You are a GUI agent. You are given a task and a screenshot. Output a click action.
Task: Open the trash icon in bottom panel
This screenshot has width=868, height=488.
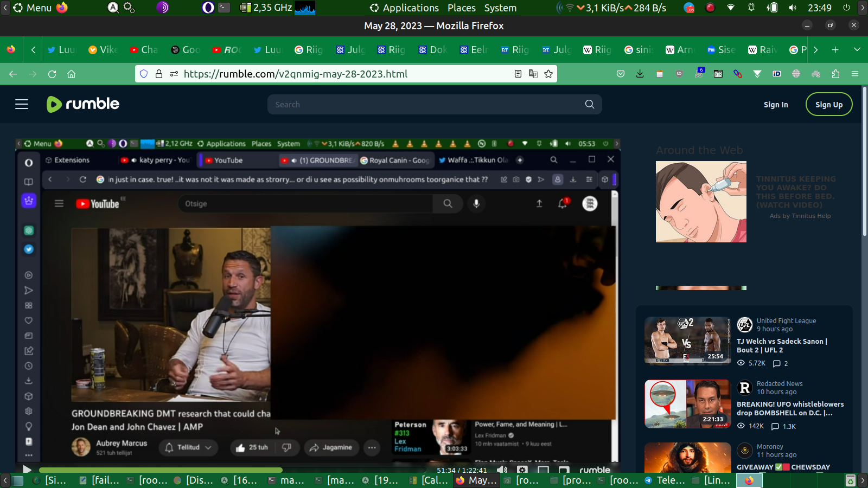[x=851, y=480]
